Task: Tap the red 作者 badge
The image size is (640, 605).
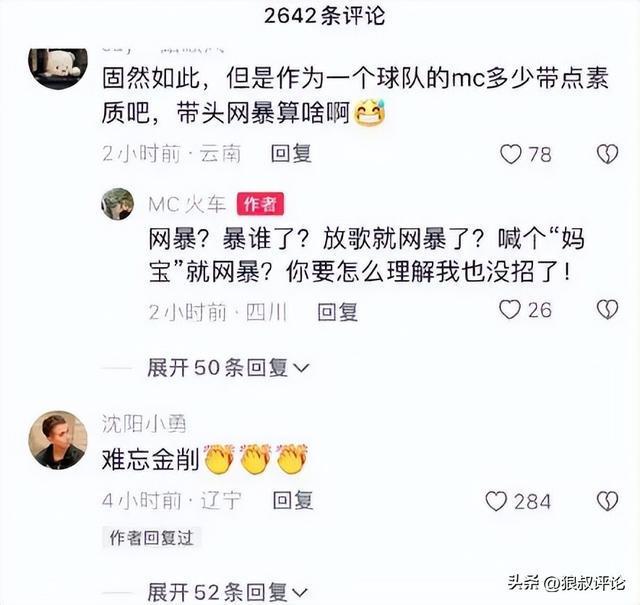Action: click(x=260, y=204)
